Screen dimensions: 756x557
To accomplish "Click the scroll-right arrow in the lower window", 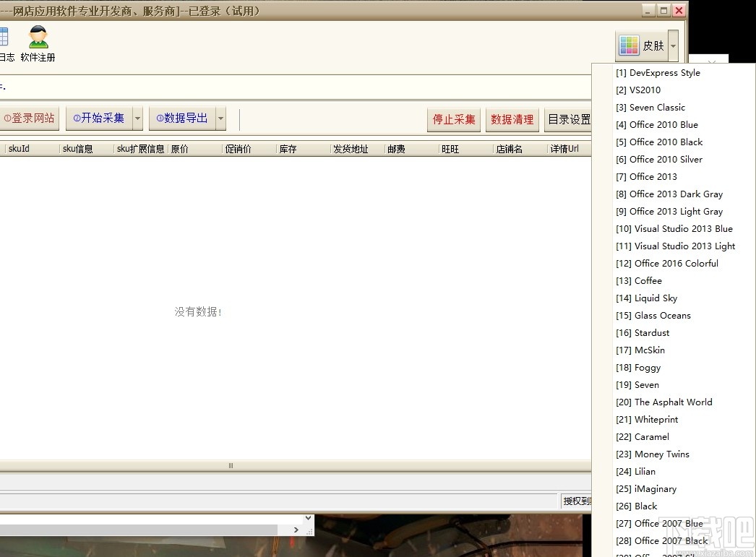I will click(x=296, y=530).
